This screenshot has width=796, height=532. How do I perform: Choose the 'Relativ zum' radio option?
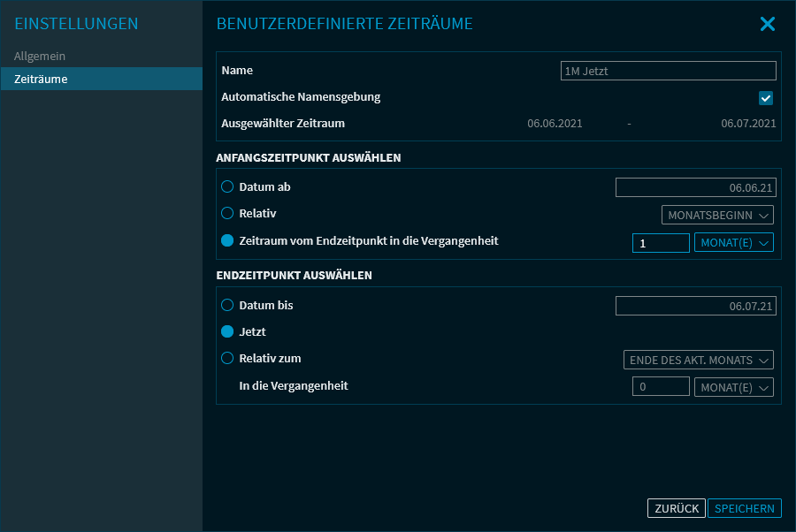[227, 359]
